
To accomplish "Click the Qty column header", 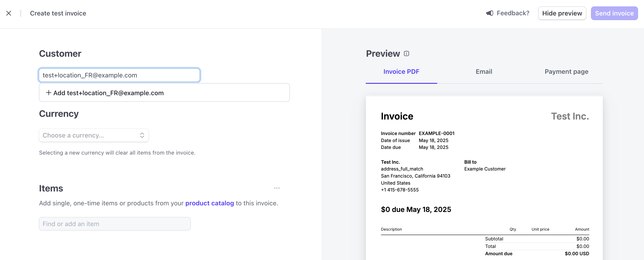I will pos(513,229).
